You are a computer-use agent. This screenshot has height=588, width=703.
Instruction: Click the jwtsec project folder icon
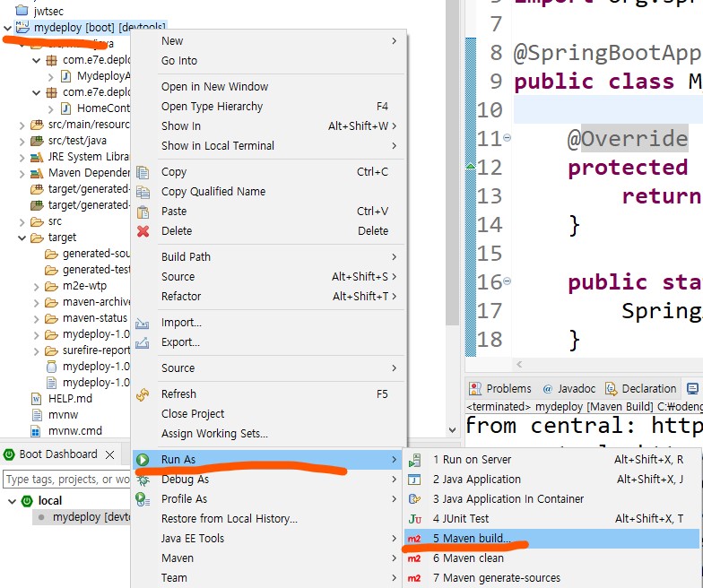(x=22, y=11)
